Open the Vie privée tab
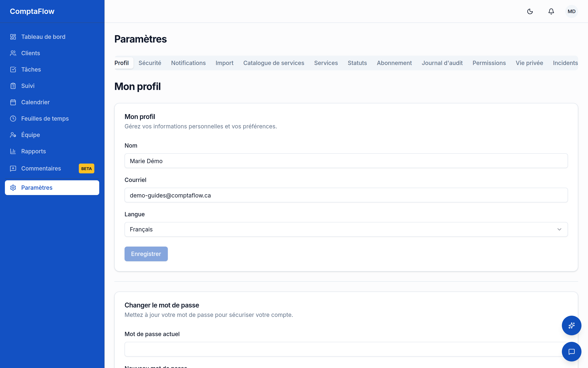588x368 pixels. pos(529,63)
